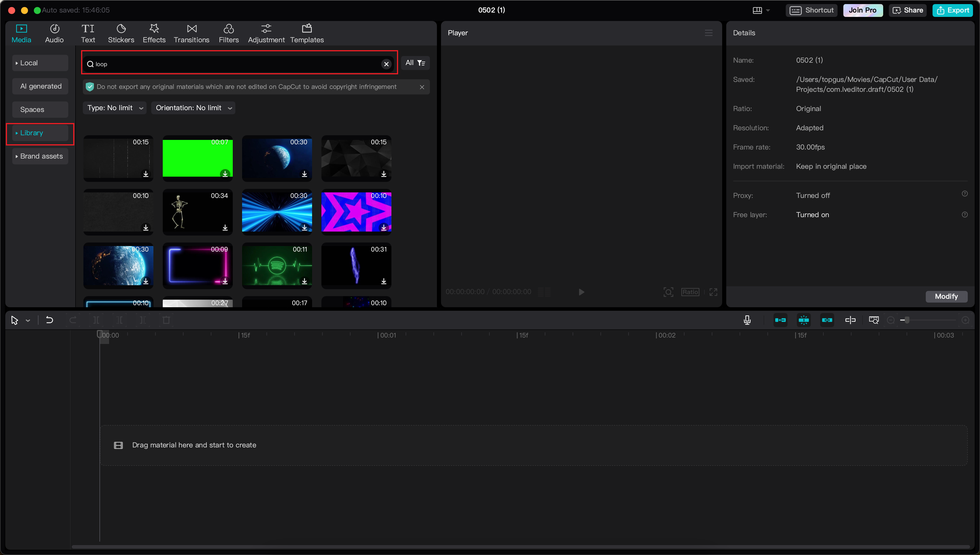Open the Orientation: No limit dropdown
Screen dimensions: 980x555
[x=193, y=108]
